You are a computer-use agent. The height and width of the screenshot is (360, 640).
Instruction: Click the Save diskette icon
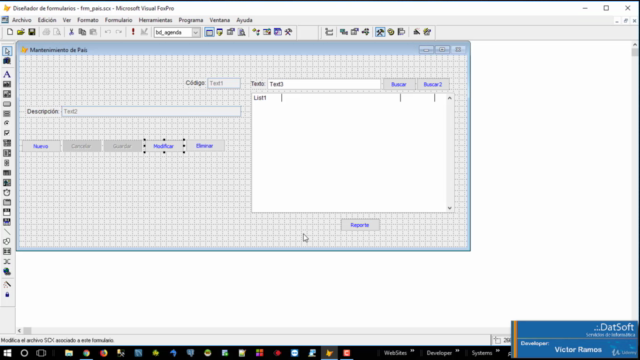(32, 32)
